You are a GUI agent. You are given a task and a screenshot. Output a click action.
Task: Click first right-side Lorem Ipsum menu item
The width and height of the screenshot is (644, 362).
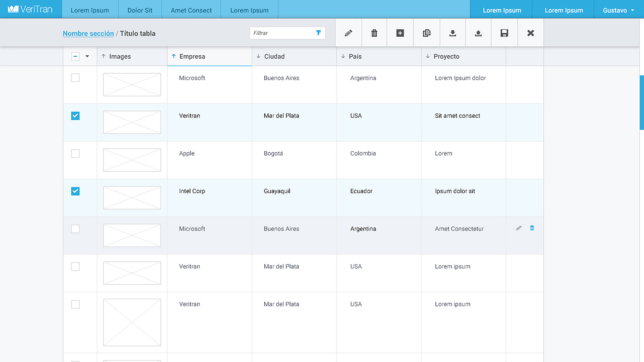502,10
